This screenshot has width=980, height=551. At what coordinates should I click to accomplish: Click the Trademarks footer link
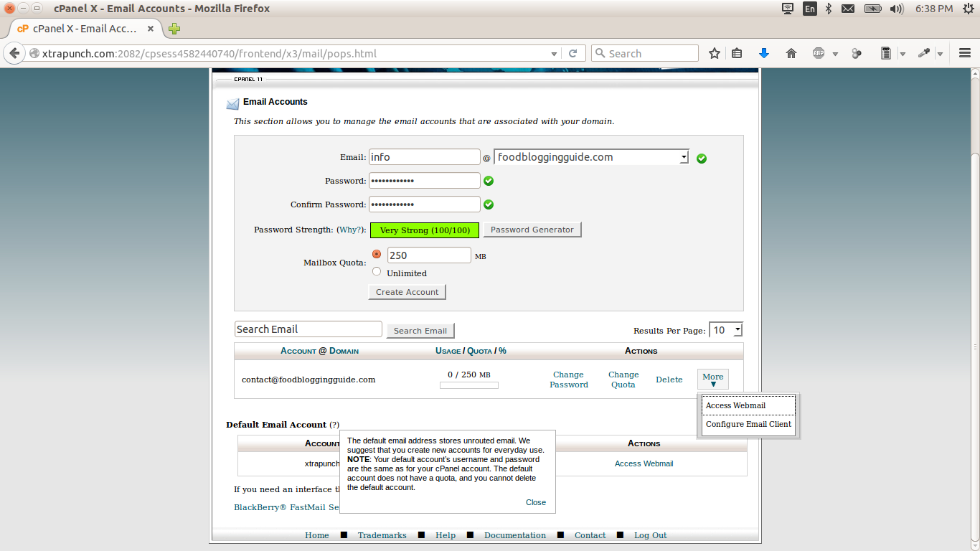(x=382, y=535)
